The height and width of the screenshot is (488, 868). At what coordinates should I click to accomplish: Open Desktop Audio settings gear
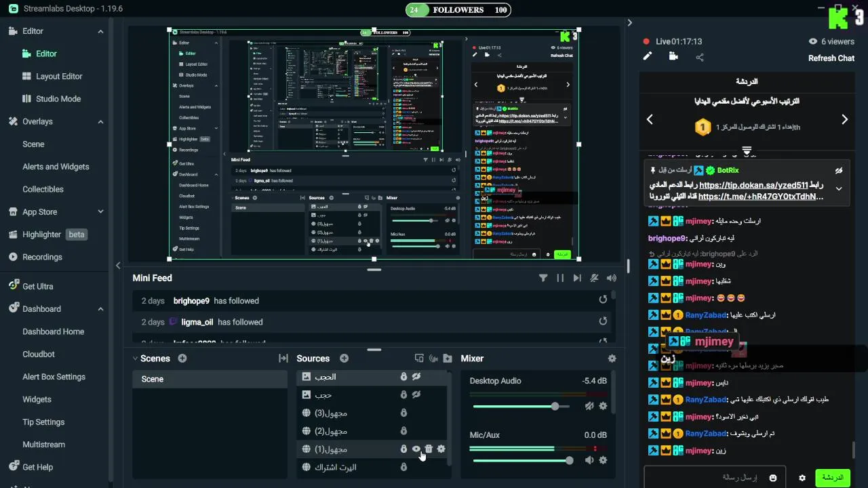click(x=603, y=406)
